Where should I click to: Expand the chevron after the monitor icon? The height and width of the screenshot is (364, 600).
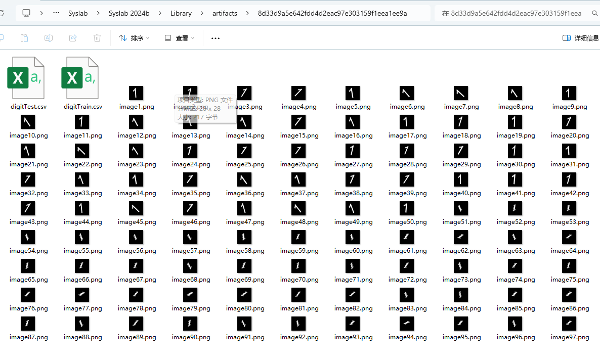[41, 13]
